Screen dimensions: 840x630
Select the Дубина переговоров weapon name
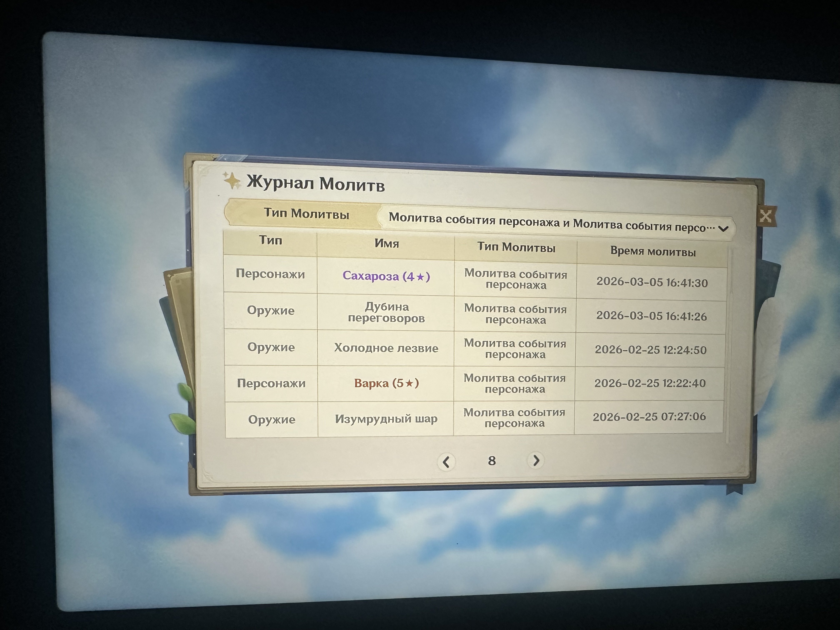(x=387, y=312)
